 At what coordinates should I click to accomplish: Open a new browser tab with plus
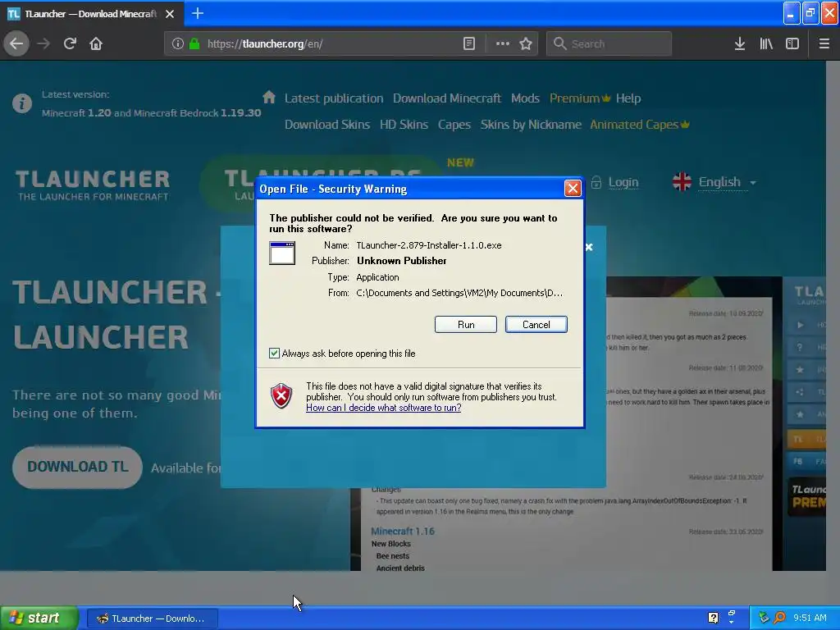pos(198,13)
